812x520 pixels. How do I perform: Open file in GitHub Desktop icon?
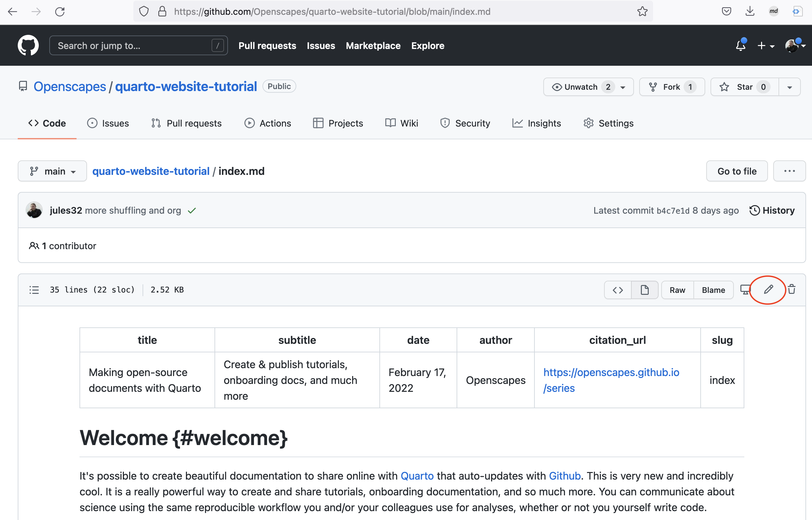(745, 290)
